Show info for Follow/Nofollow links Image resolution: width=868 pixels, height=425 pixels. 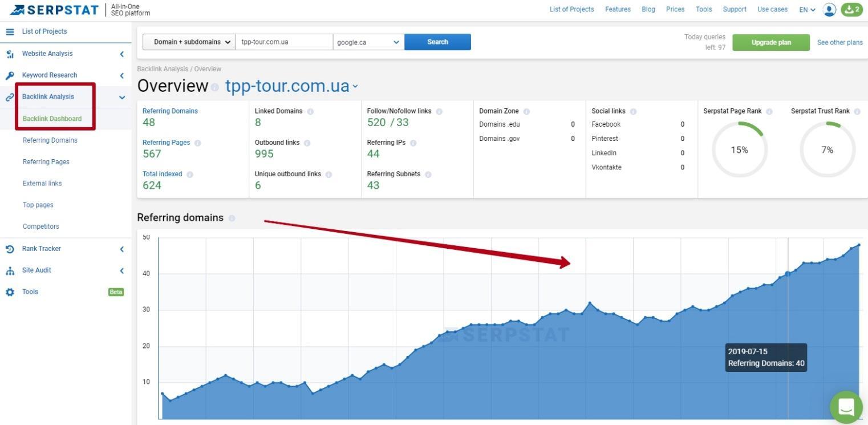coord(439,111)
